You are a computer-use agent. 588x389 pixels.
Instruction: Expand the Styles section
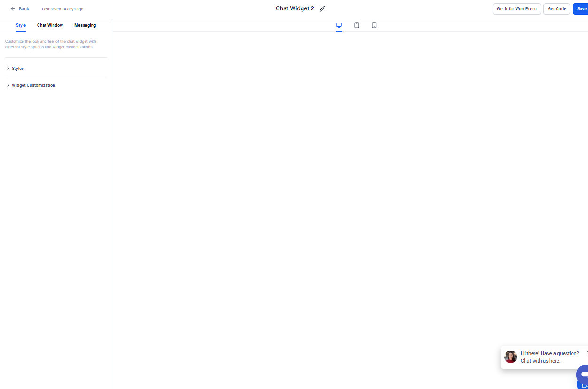pyautogui.click(x=18, y=69)
